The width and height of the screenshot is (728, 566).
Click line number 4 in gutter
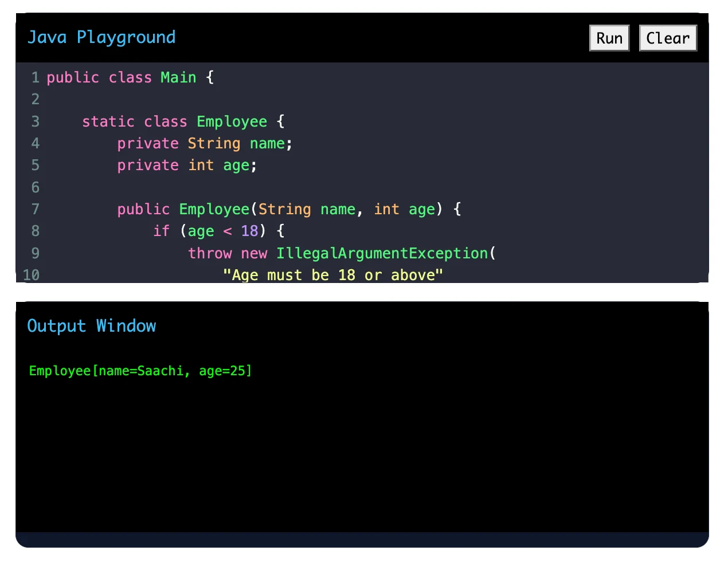(x=36, y=143)
